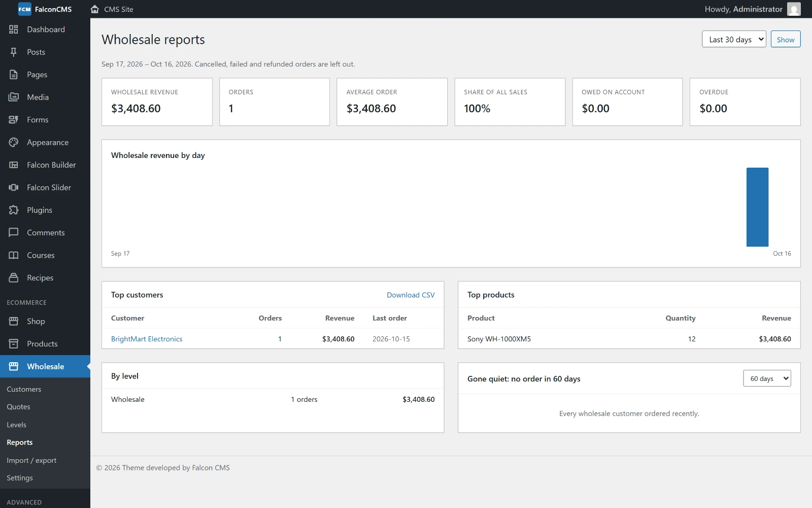Screen dimensions: 812x508
Task: Open the Wholesale menu item
Action: point(45,367)
